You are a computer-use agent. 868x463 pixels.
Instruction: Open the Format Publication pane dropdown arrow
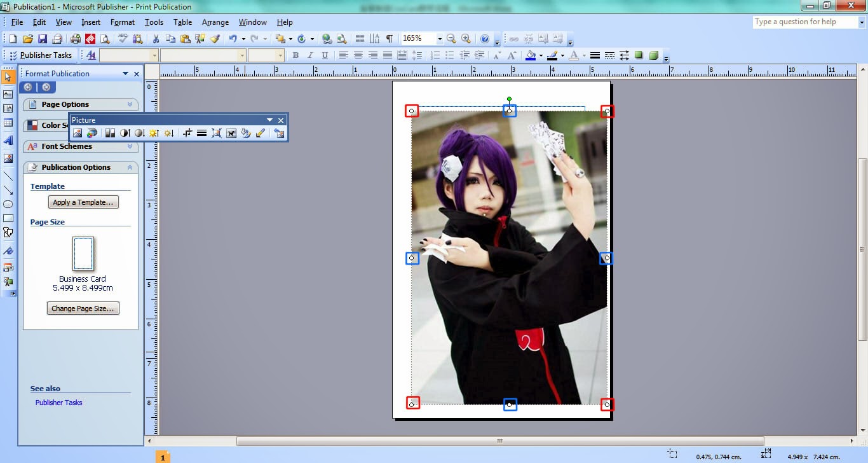point(125,74)
